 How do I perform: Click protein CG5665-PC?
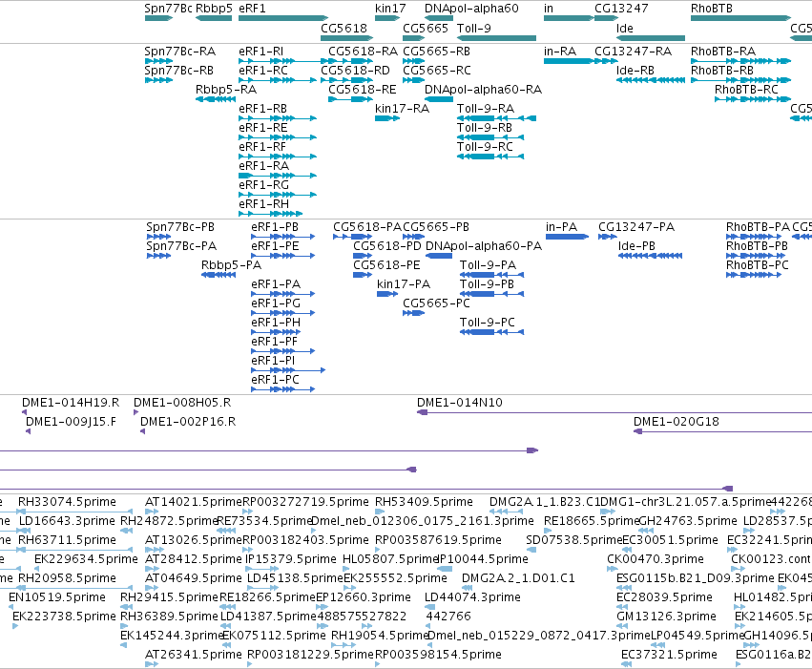414,313
